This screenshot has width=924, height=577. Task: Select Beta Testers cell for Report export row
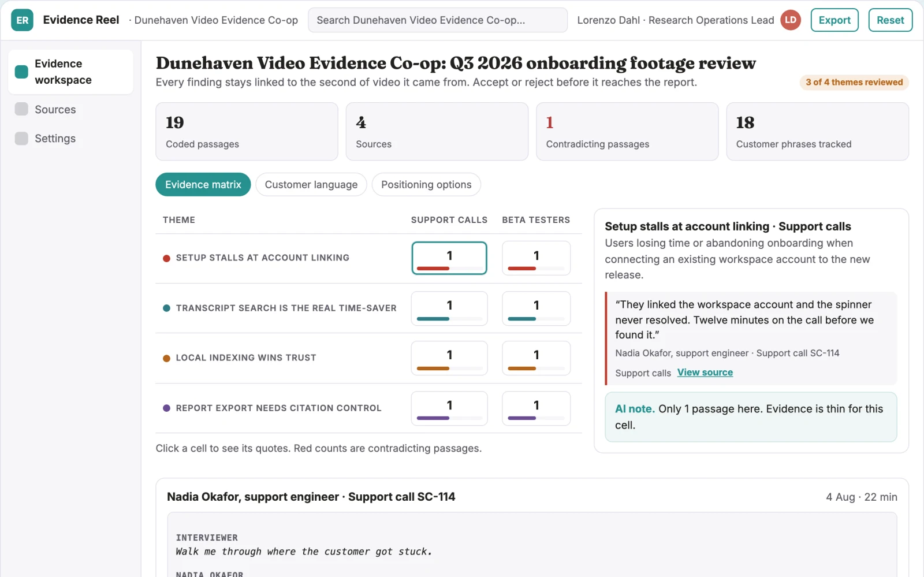536,408
